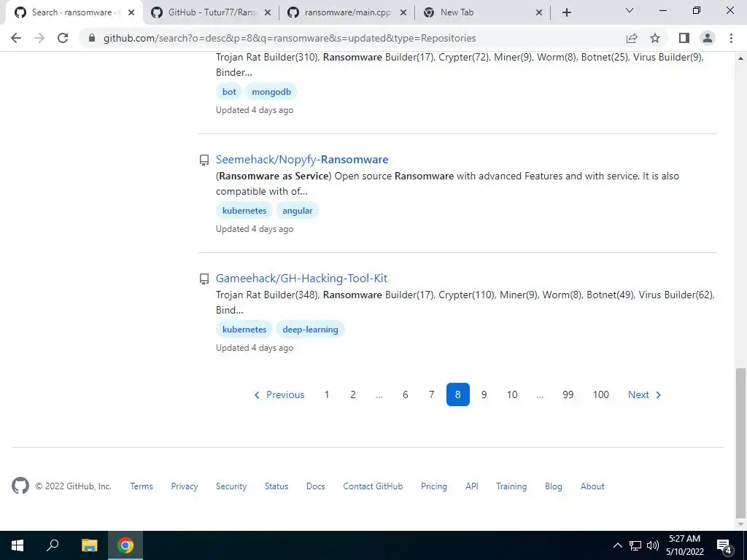The image size is (747, 560).
Task: Show hidden system tray icons
Action: (617, 545)
